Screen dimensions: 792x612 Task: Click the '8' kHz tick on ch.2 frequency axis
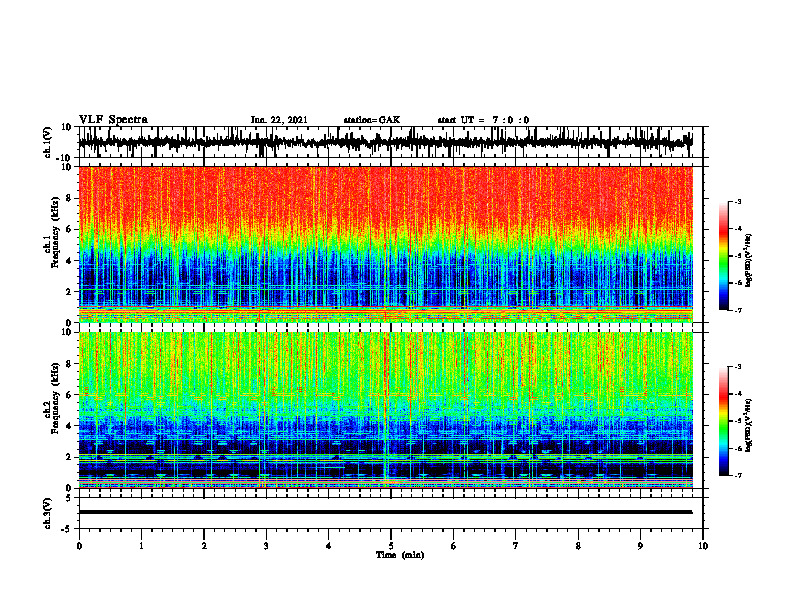(x=69, y=364)
